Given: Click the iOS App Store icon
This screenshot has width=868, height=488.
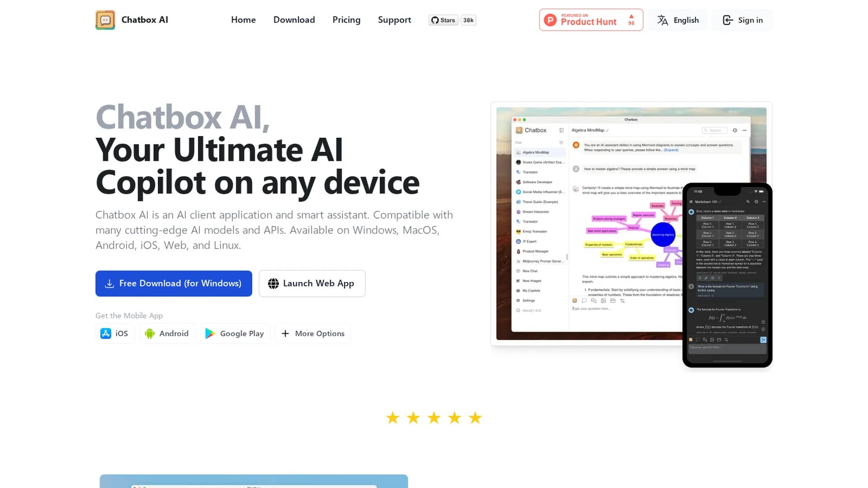Looking at the screenshot, I should 106,333.
